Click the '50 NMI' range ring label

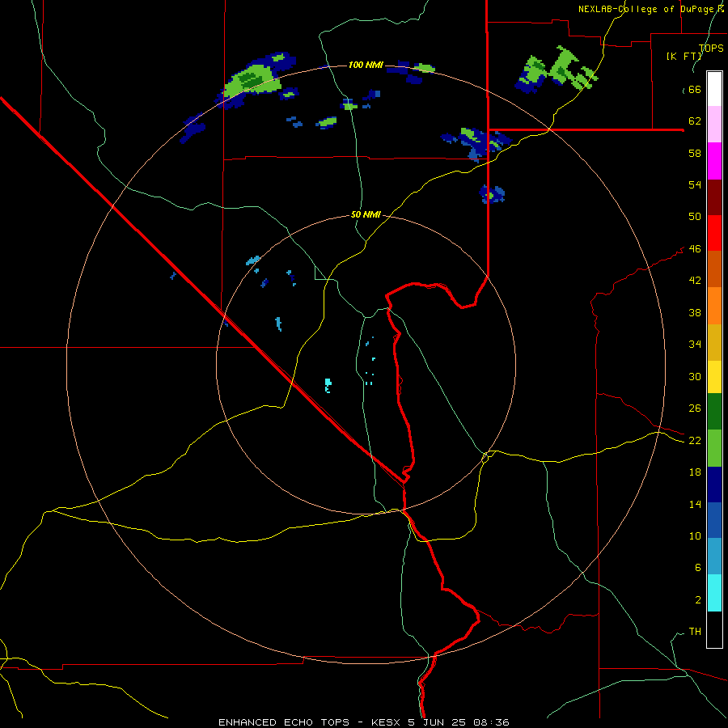366,214
